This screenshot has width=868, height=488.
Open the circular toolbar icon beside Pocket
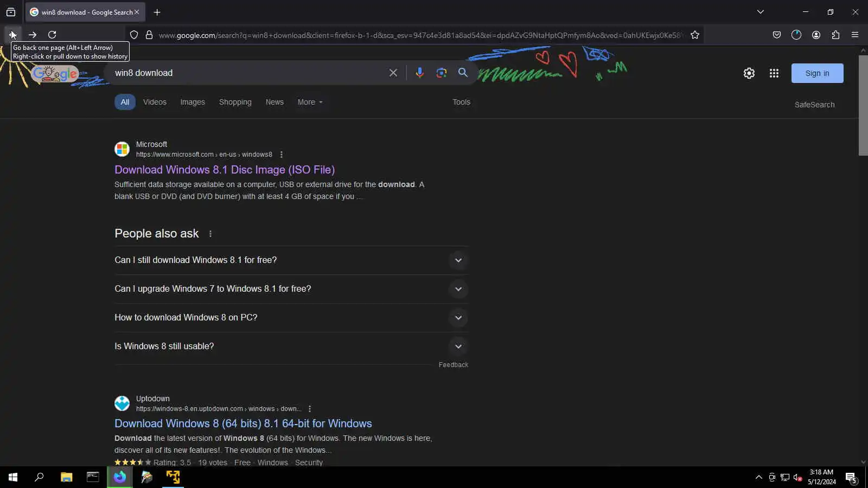[x=796, y=35]
